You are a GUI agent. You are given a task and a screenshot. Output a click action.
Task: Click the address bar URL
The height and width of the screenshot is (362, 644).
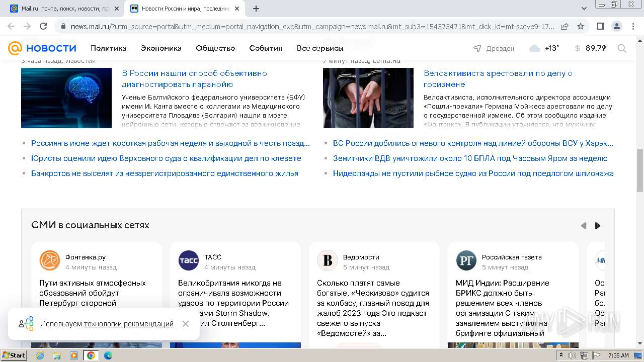(312, 26)
